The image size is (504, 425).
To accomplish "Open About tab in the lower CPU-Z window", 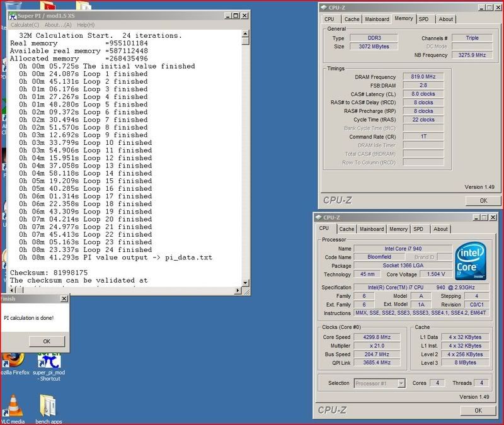I will (x=440, y=229).
